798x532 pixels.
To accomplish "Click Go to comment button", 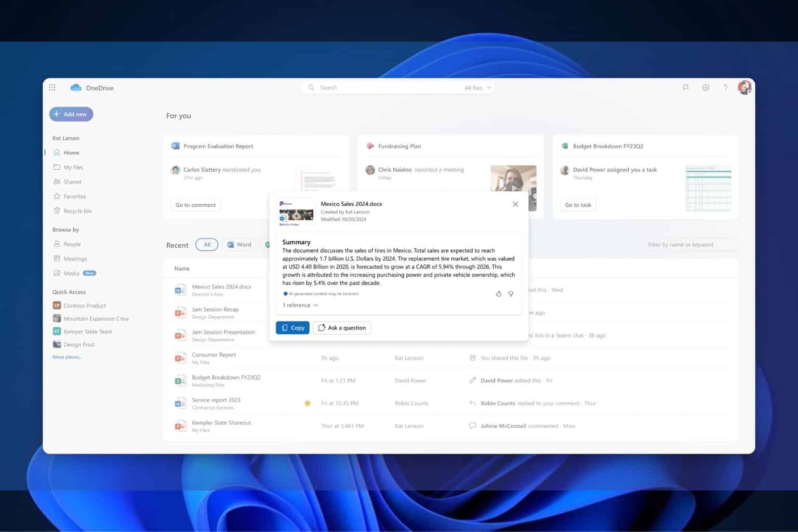I will click(x=195, y=205).
